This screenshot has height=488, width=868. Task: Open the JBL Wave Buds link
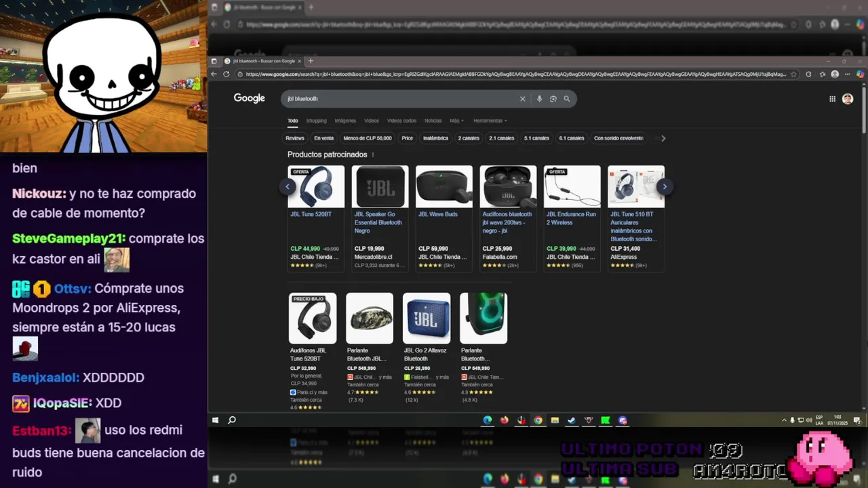click(x=438, y=214)
